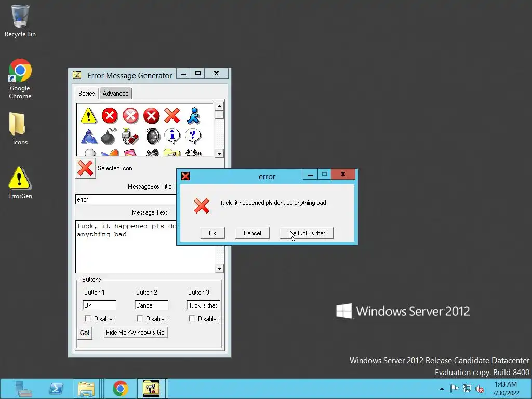Screen dimensions: 532x399
Task: Maximize the error dialog window
Action: [x=324, y=174]
